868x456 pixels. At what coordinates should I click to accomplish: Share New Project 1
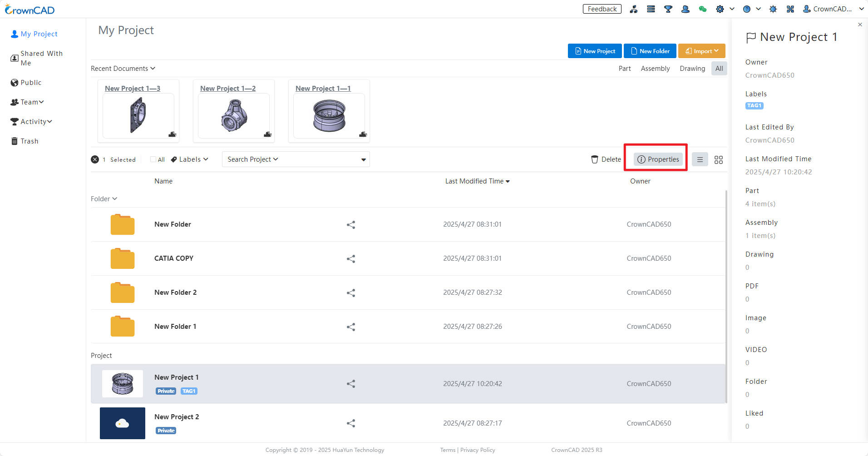pyautogui.click(x=351, y=384)
